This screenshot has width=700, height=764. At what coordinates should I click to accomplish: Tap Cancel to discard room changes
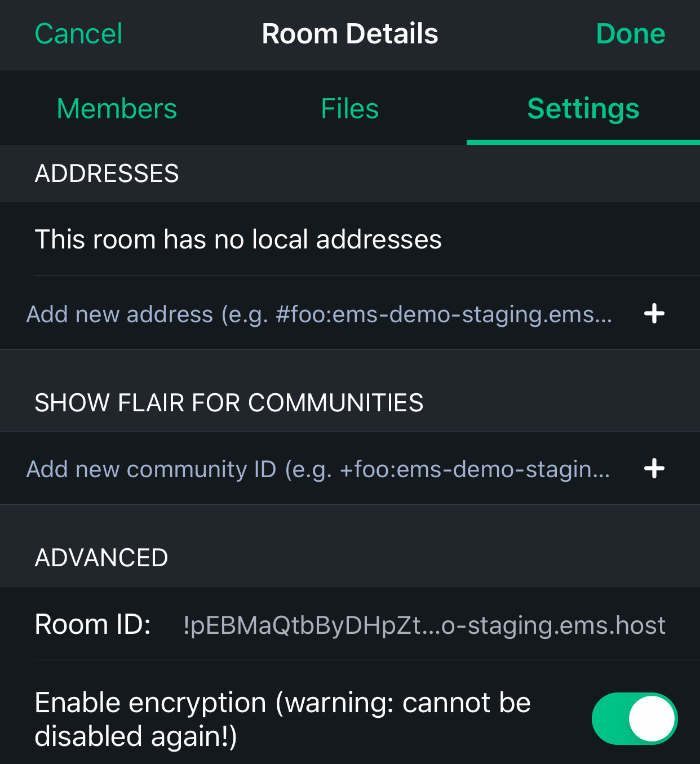coord(78,34)
